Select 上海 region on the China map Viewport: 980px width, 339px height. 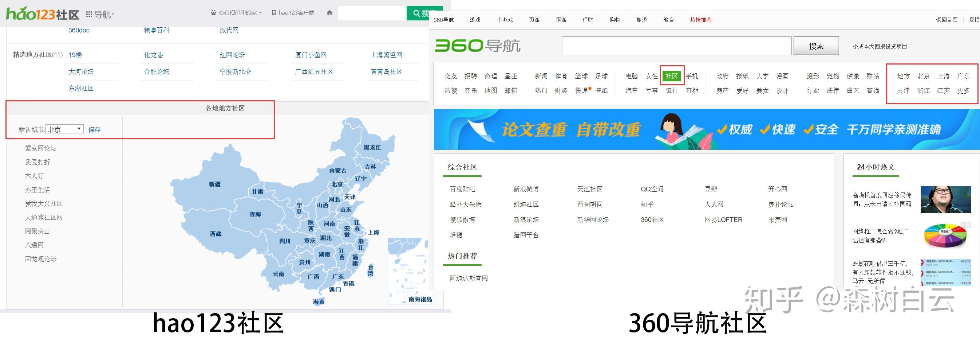pos(374,232)
